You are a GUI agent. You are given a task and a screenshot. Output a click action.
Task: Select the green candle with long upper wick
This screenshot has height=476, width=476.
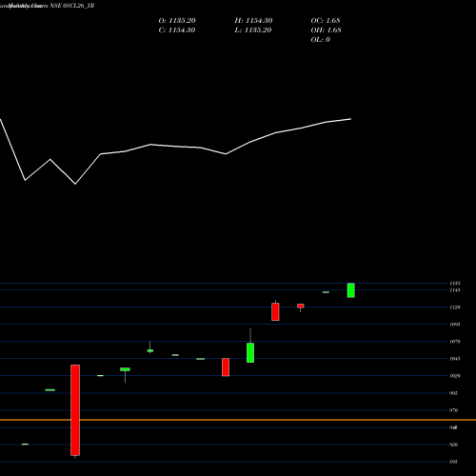[250, 352]
